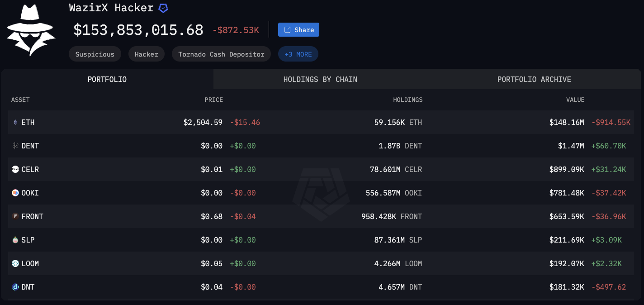Click the FRONT token icon

click(15, 216)
